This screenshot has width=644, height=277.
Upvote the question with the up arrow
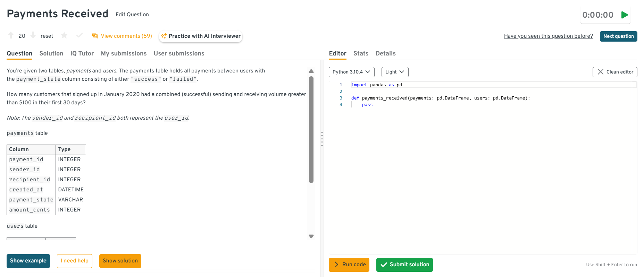pyautogui.click(x=11, y=35)
